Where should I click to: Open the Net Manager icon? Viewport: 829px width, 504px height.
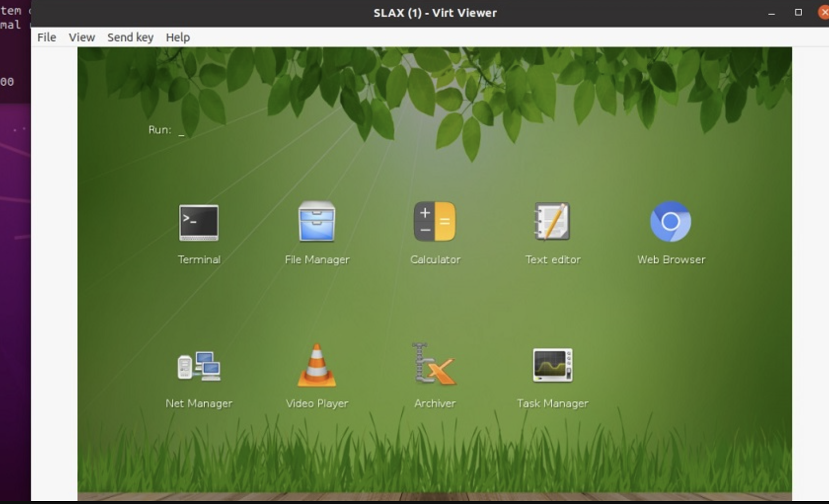(199, 365)
